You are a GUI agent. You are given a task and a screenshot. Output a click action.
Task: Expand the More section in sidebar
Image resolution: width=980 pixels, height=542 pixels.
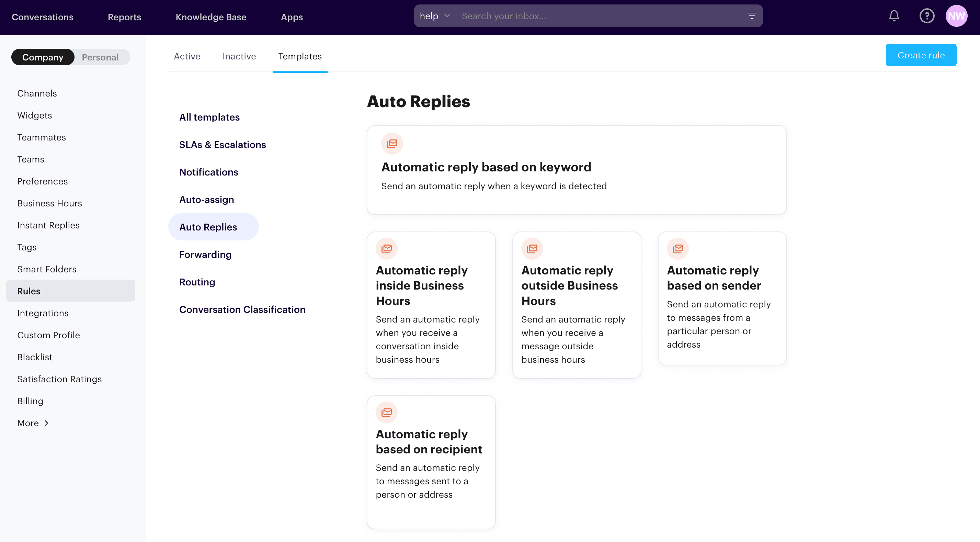33,423
